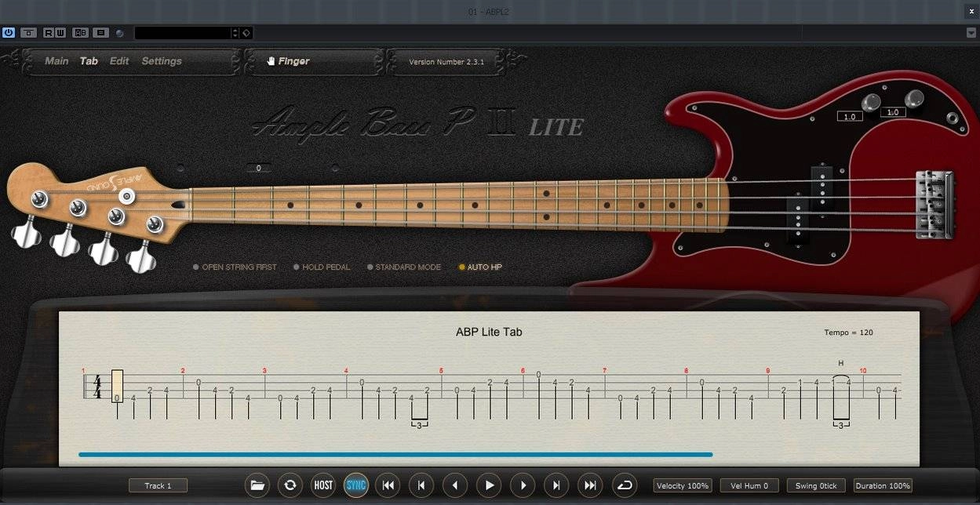Go to next bar button
The height and width of the screenshot is (505, 980).
click(556, 485)
